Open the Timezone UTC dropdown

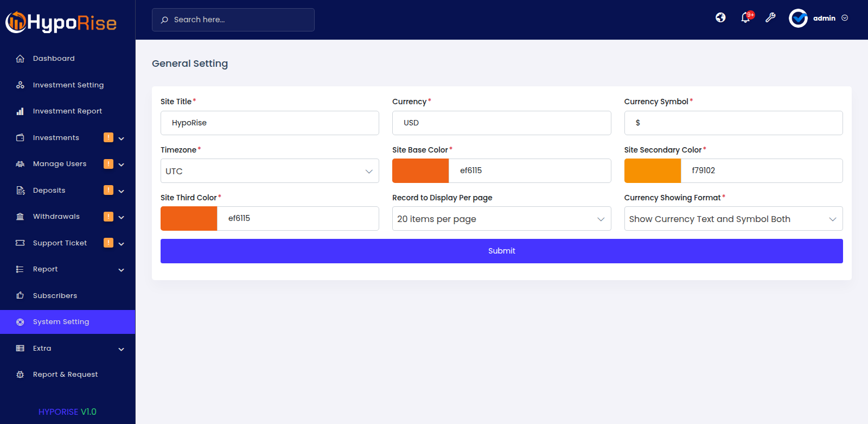coord(270,171)
